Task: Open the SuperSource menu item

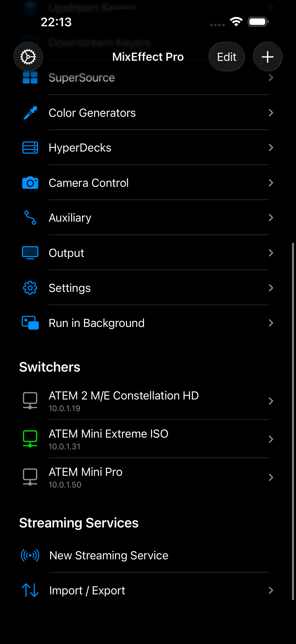Action: click(82, 78)
